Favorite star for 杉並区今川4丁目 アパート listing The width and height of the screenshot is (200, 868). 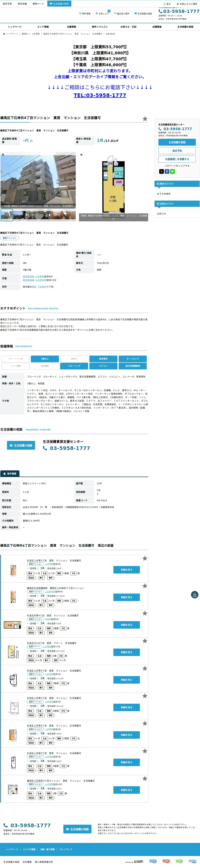click(x=145, y=641)
